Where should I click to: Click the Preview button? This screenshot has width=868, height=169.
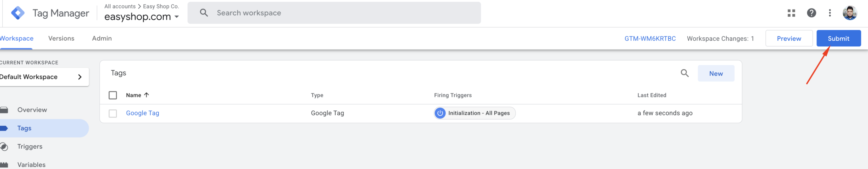(x=789, y=38)
